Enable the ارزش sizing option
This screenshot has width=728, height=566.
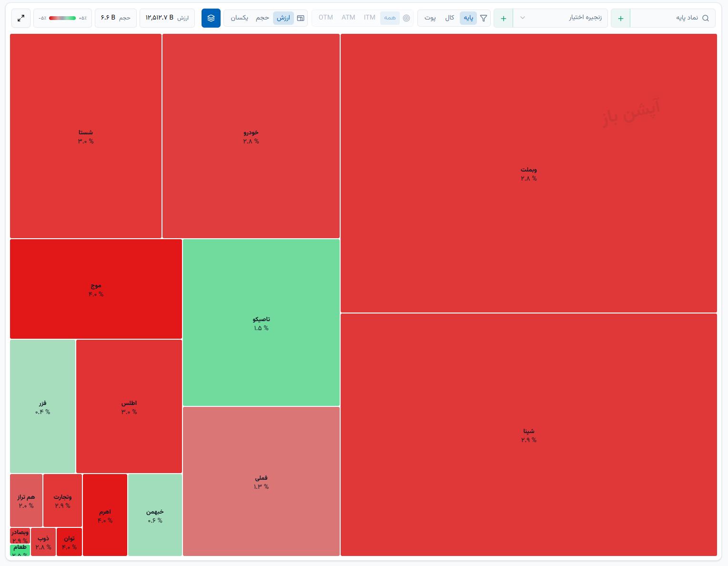coord(283,18)
